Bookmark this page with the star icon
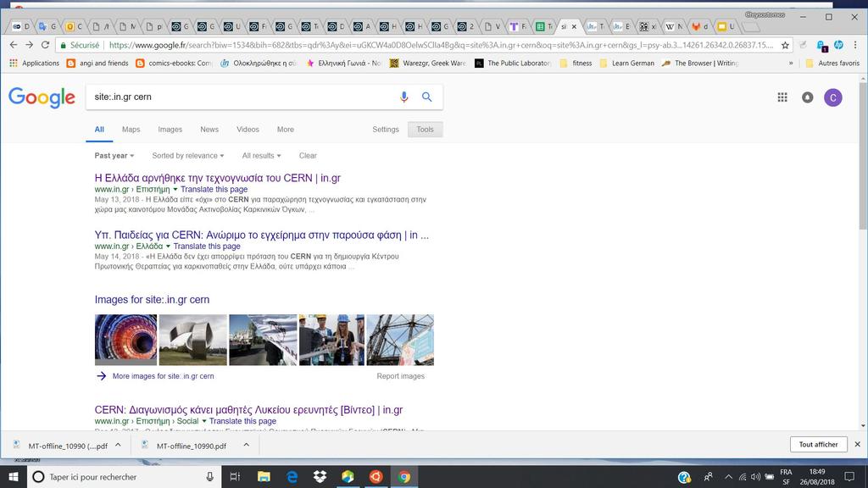The width and height of the screenshot is (868, 488). click(x=785, y=46)
